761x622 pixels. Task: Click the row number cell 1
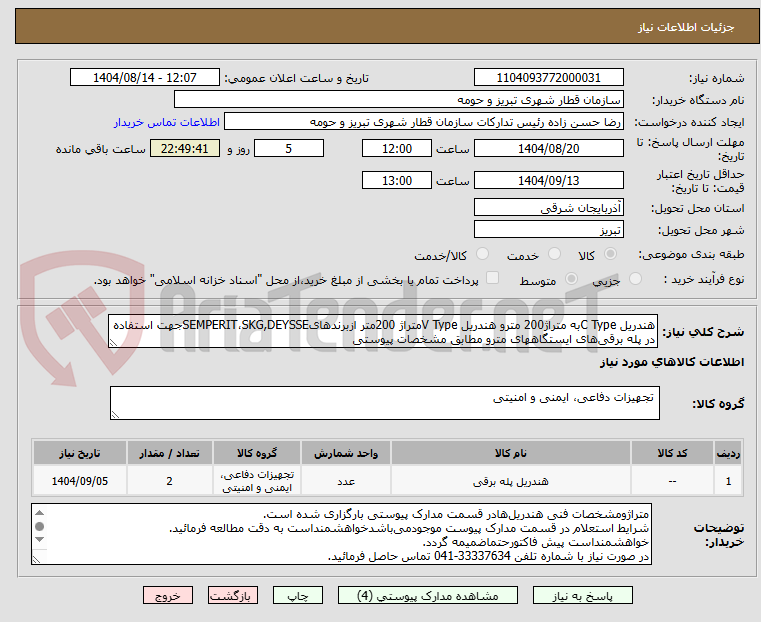tap(728, 481)
